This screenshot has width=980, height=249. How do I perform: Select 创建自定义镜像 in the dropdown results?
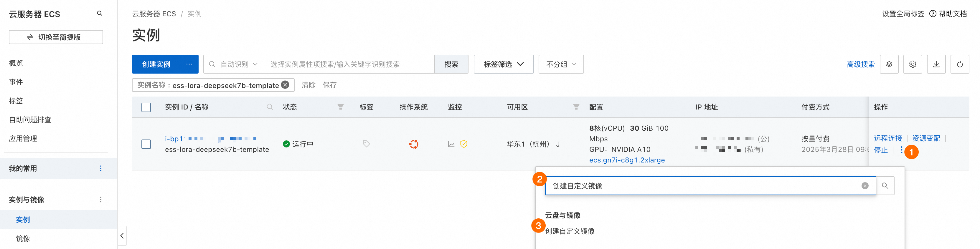click(570, 231)
